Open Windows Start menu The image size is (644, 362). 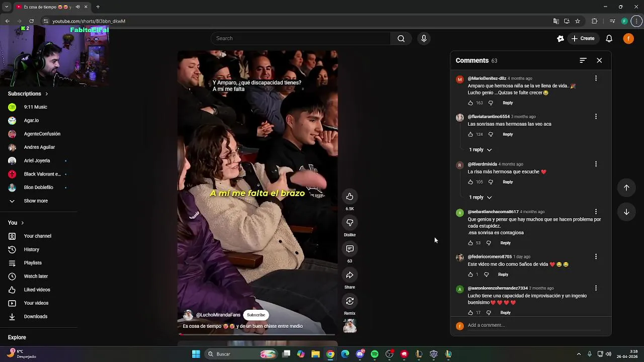[196, 354]
